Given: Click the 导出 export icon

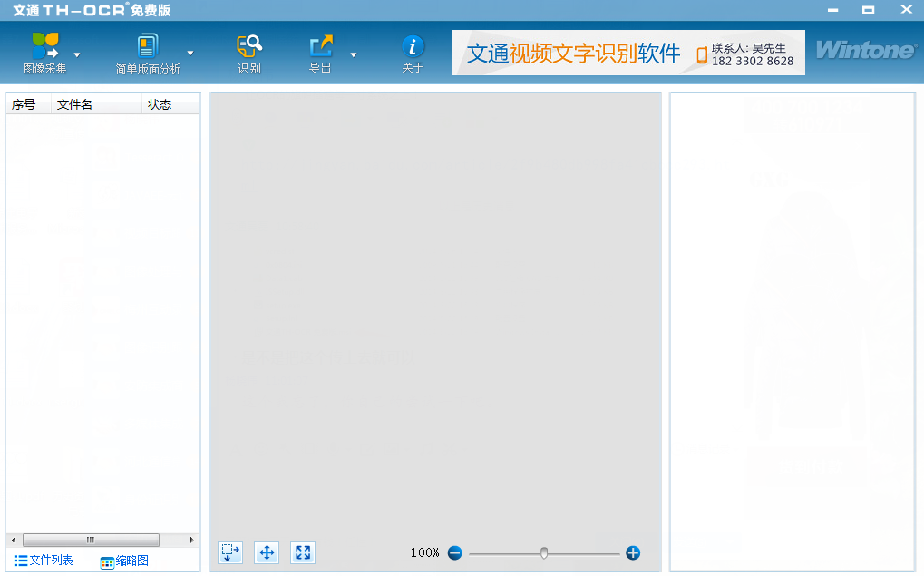Looking at the screenshot, I should 320,47.
